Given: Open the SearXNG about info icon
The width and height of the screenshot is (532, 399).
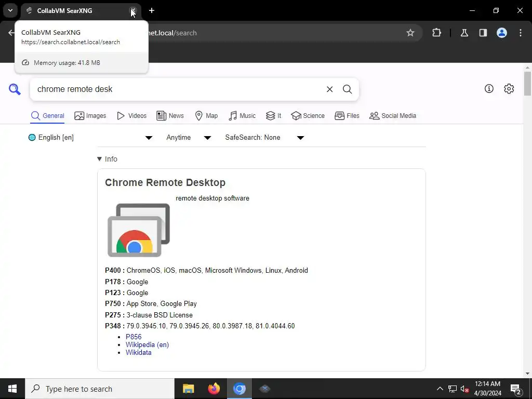Looking at the screenshot, I should pyautogui.click(x=489, y=88).
